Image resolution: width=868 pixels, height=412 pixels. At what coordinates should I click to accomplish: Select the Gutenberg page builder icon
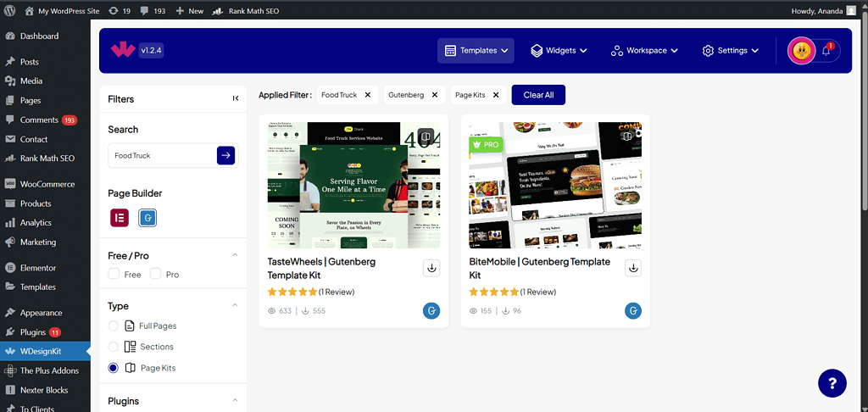147,218
